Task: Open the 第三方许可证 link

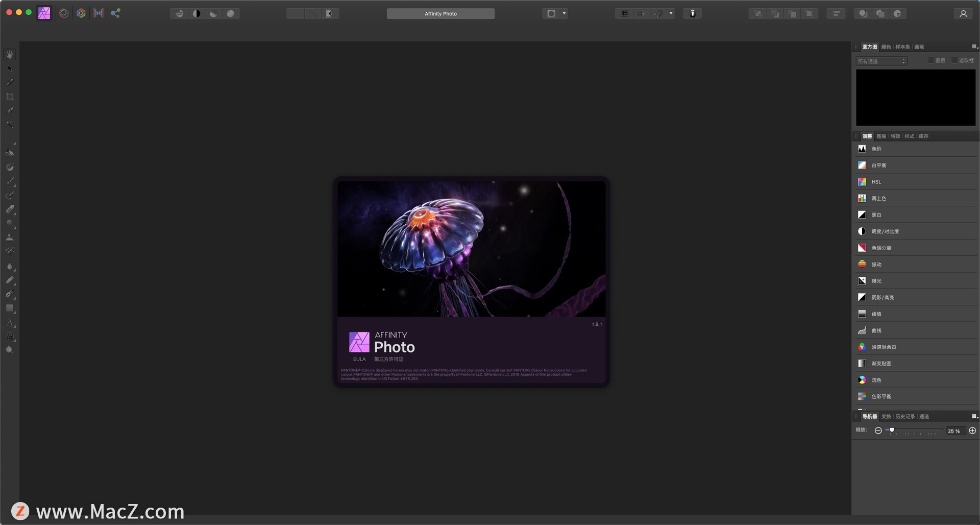Action: (x=388, y=360)
